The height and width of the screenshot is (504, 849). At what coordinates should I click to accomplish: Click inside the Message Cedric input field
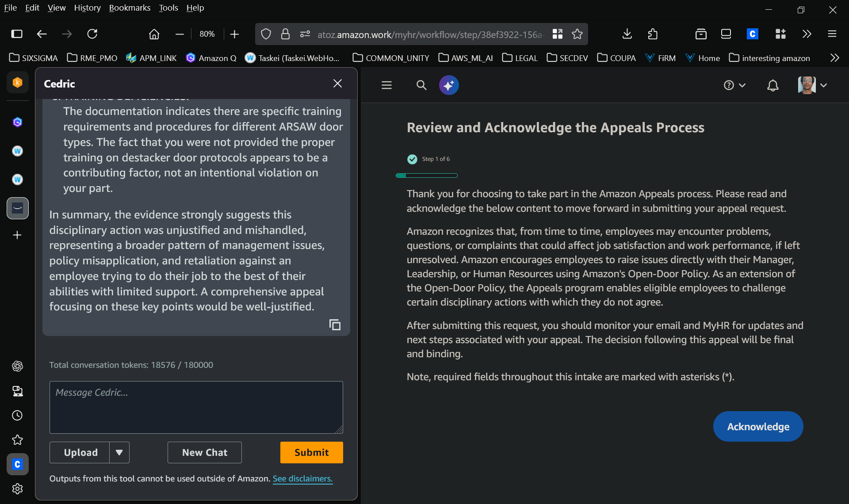[x=196, y=407]
